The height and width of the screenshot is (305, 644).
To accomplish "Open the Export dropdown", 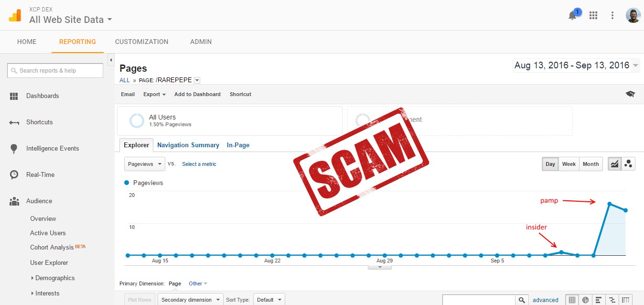I will pyautogui.click(x=154, y=94).
